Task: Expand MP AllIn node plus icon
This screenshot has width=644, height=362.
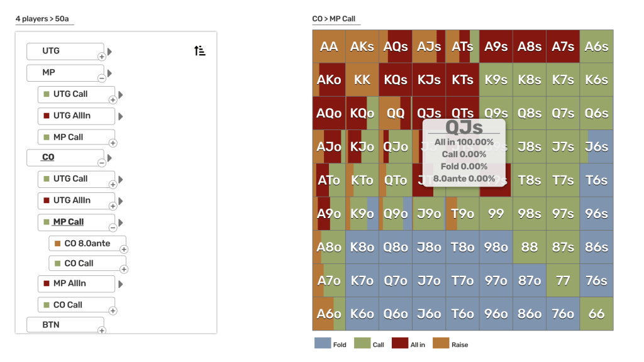Action: pos(113,289)
